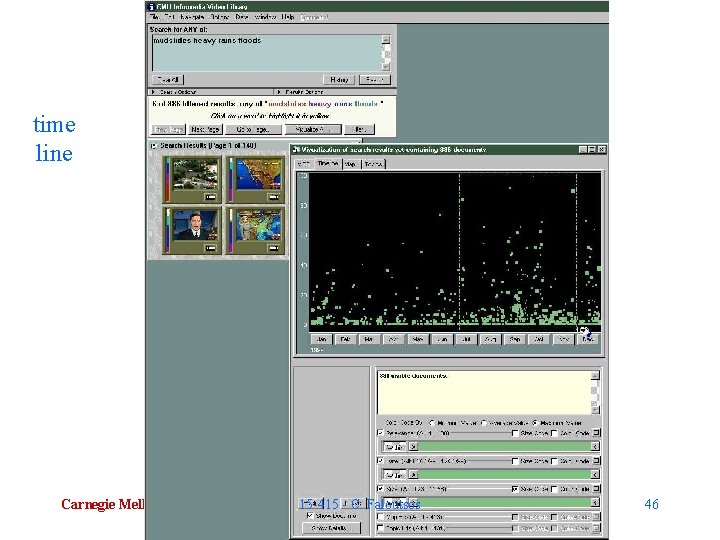Click second filter row options icon at right
The height and width of the screenshot is (540, 720).
coord(596,461)
